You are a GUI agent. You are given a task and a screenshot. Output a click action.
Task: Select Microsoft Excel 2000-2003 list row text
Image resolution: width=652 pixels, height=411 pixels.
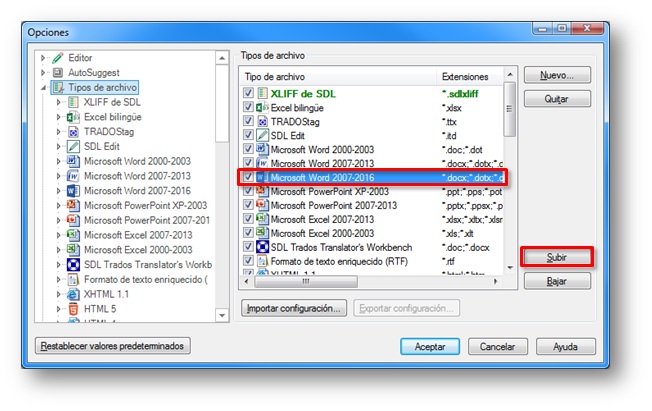322,233
